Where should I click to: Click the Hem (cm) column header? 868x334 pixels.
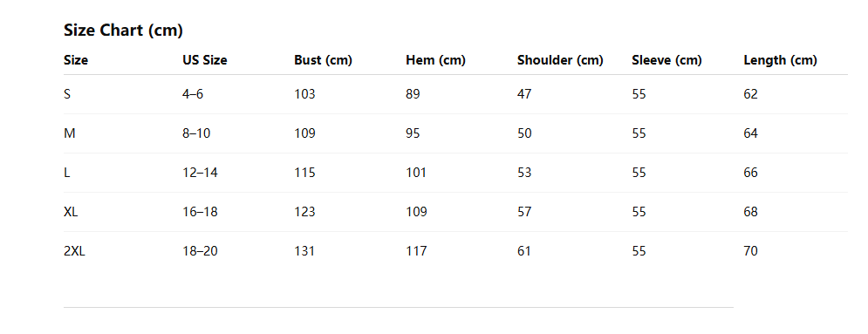[435, 60]
